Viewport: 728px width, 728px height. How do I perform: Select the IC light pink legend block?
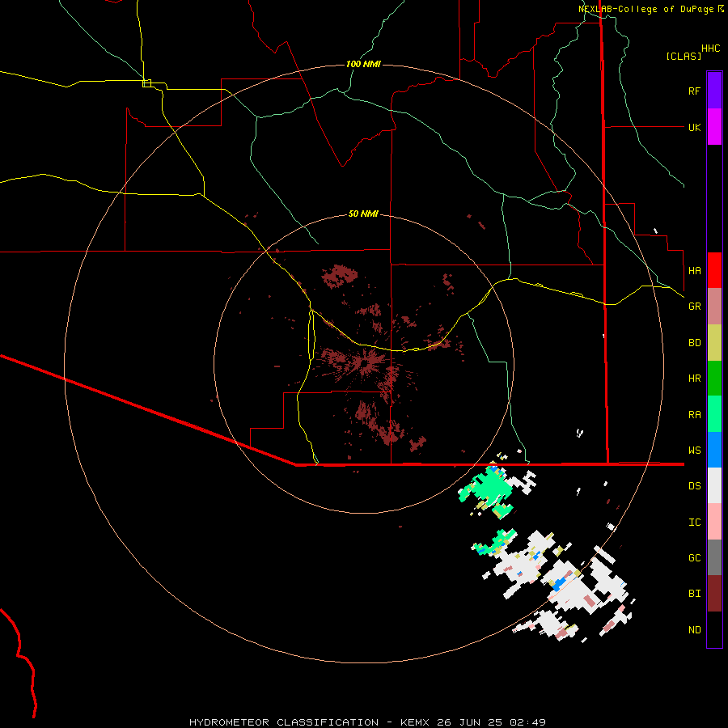(x=714, y=522)
